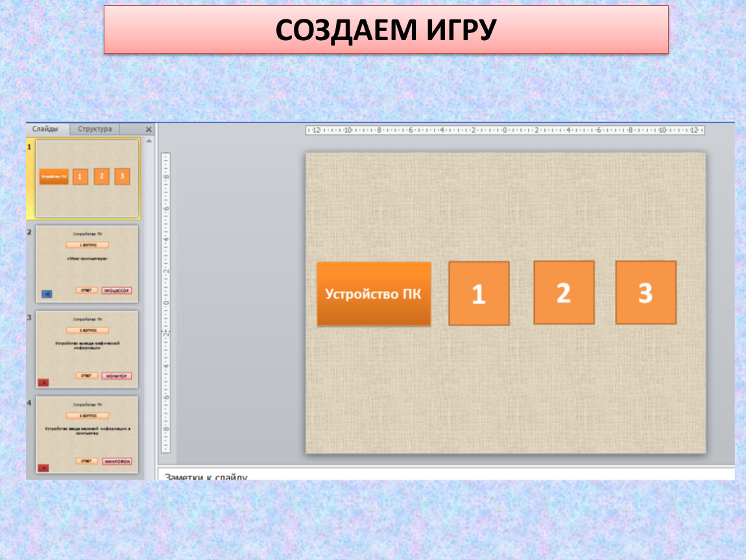Switch to the Слайды tab
This screenshot has height=560, width=746.
(45, 129)
